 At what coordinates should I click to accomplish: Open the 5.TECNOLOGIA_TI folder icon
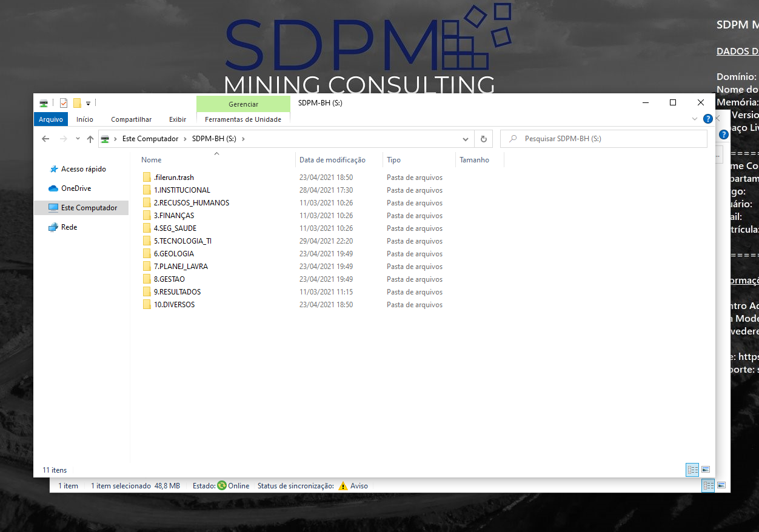click(147, 241)
